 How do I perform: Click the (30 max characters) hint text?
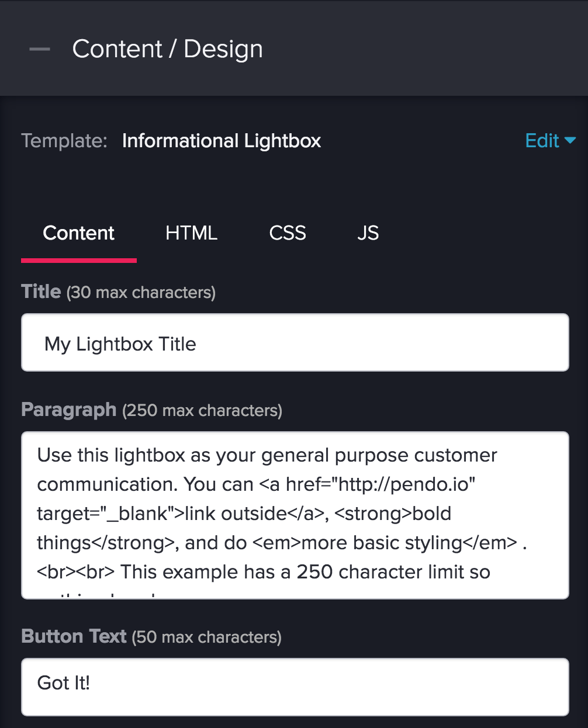[x=141, y=292]
